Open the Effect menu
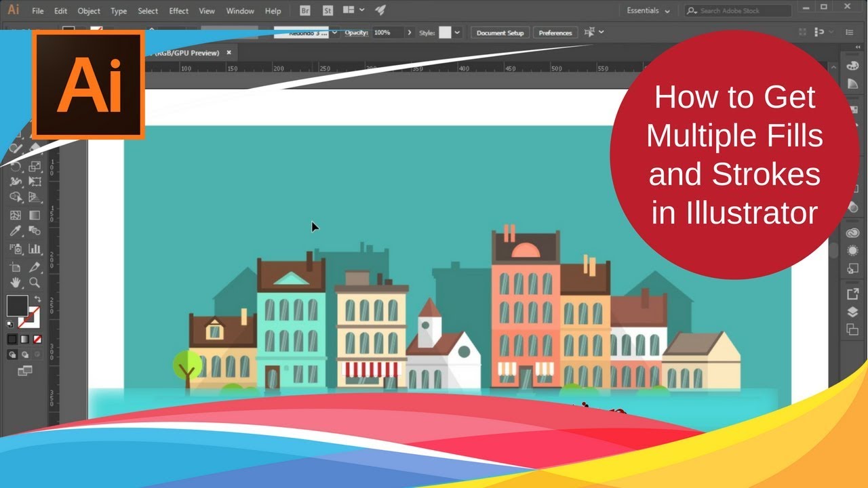 [x=179, y=11]
